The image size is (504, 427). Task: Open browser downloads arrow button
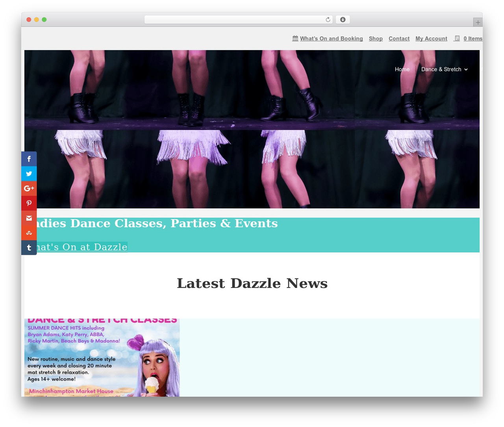coord(343,20)
